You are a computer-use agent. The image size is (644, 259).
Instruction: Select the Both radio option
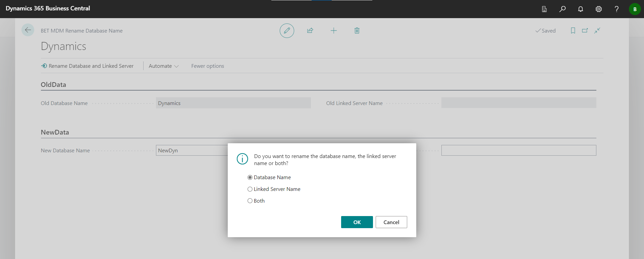pyautogui.click(x=250, y=201)
